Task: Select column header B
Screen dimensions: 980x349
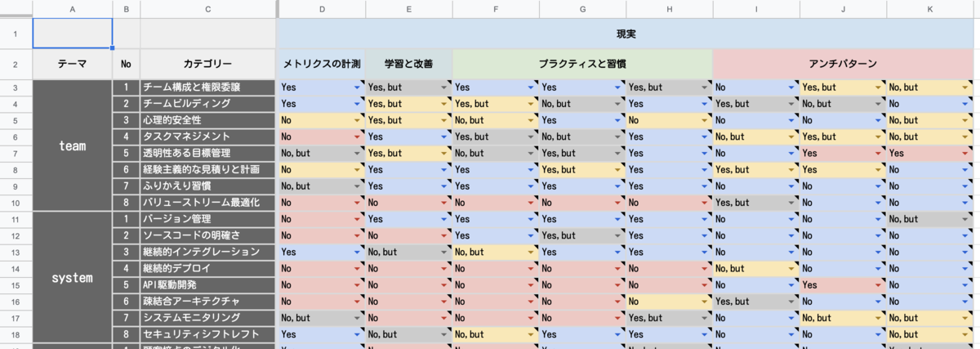Action: coord(127,9)
